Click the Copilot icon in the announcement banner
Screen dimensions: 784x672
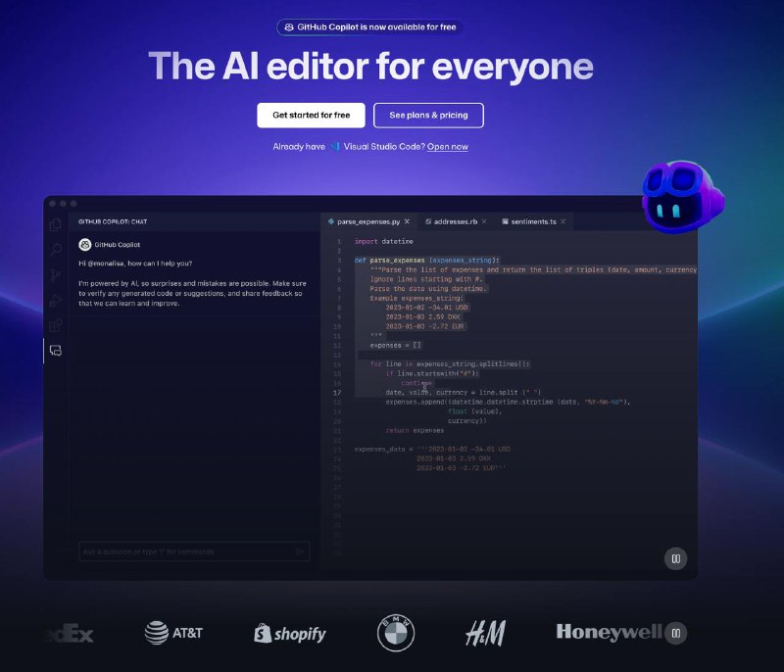click(289, 27)
